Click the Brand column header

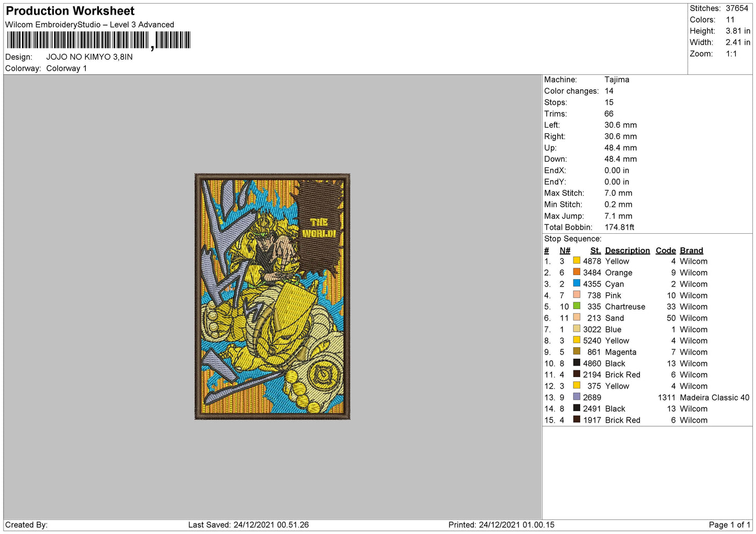[x=691, y=251]
